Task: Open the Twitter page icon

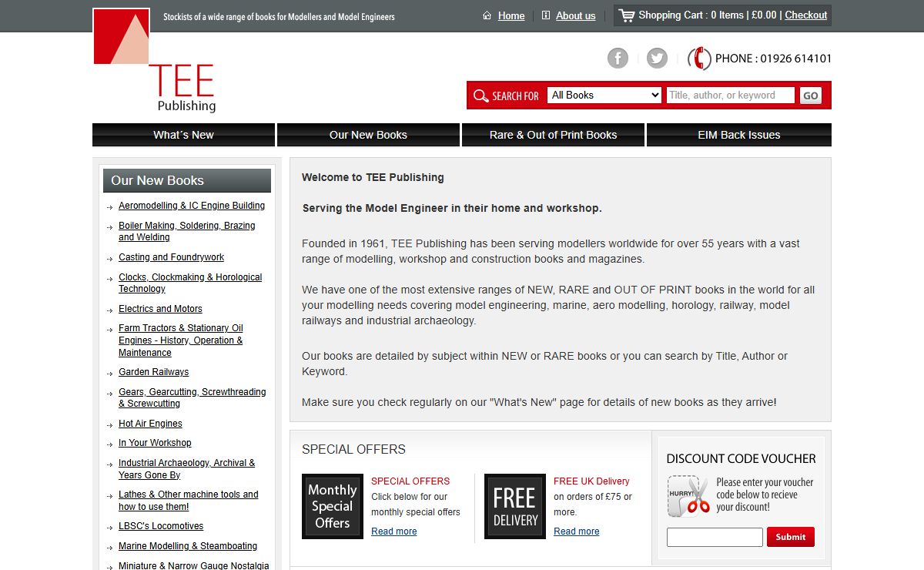Action: pyautogui.click(x=657, y=58)
